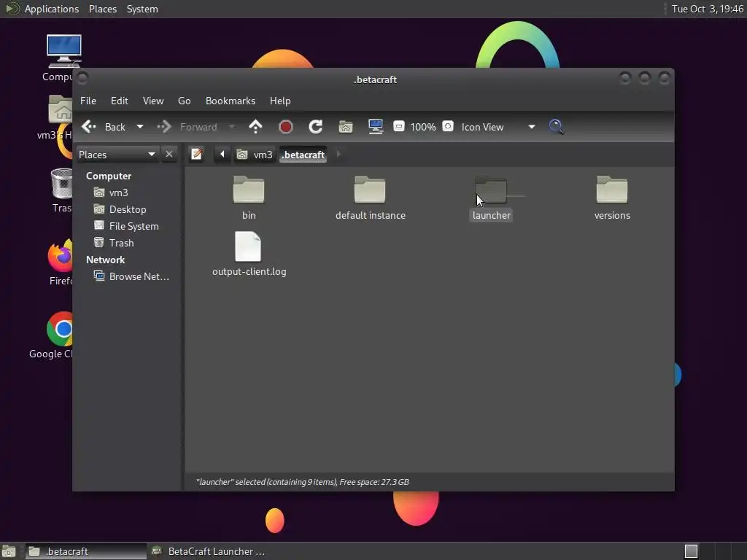Open the Bookmarks menu
The width and height of the screenshot is (747, 560).
coord(230,101)
